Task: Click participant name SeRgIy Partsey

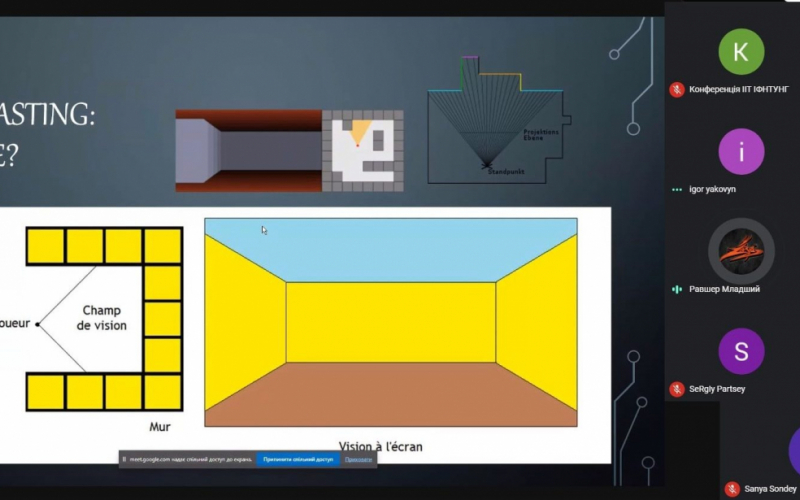Action: point(717,389)
